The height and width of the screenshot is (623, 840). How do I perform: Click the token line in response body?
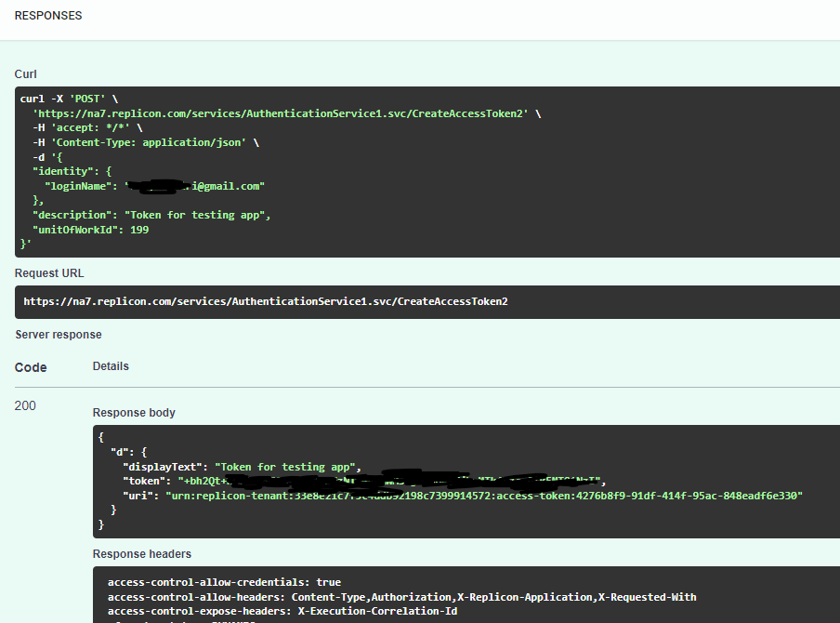[x=364, y=481]
